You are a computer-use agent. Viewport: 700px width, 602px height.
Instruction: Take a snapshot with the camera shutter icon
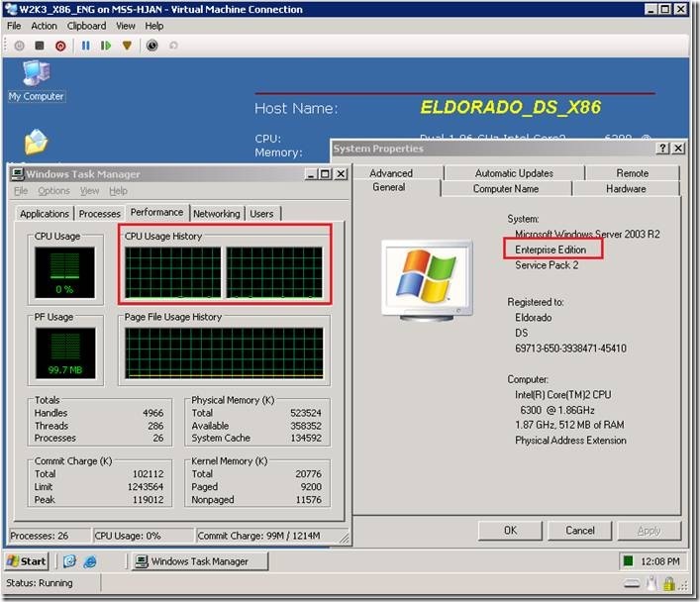[152, 46]
